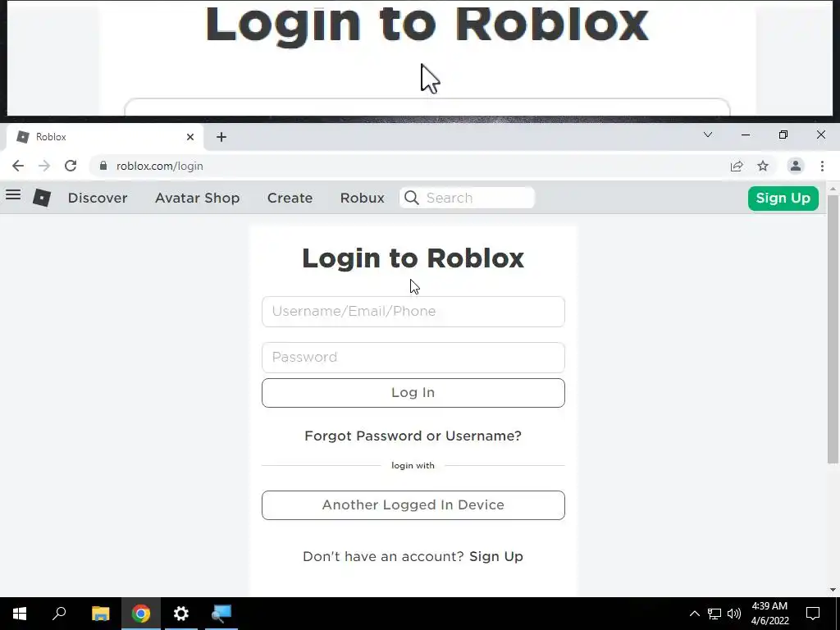The width and height of the screenshot is (840, 630).
Task: Click the green Sign Up button
Action: (783, 199)
